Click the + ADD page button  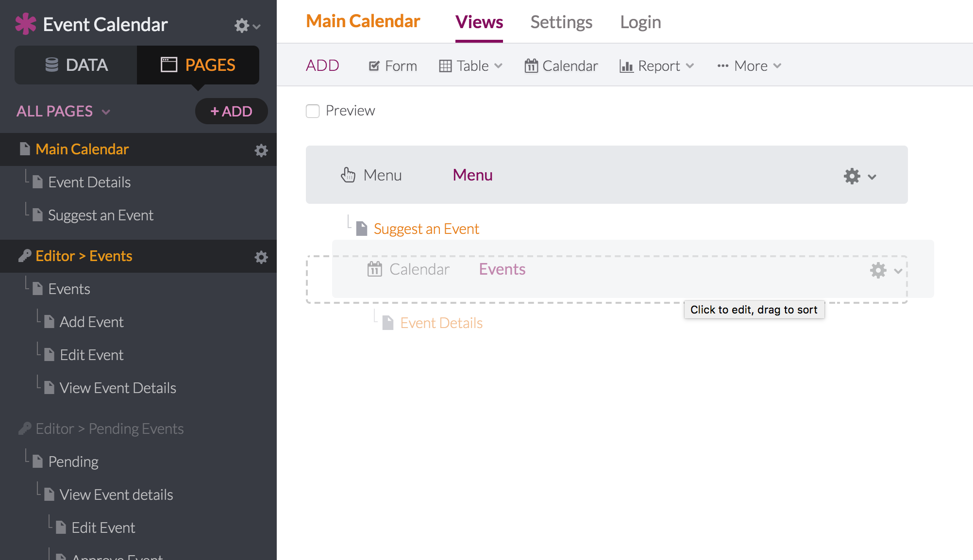tap(231, 111)
